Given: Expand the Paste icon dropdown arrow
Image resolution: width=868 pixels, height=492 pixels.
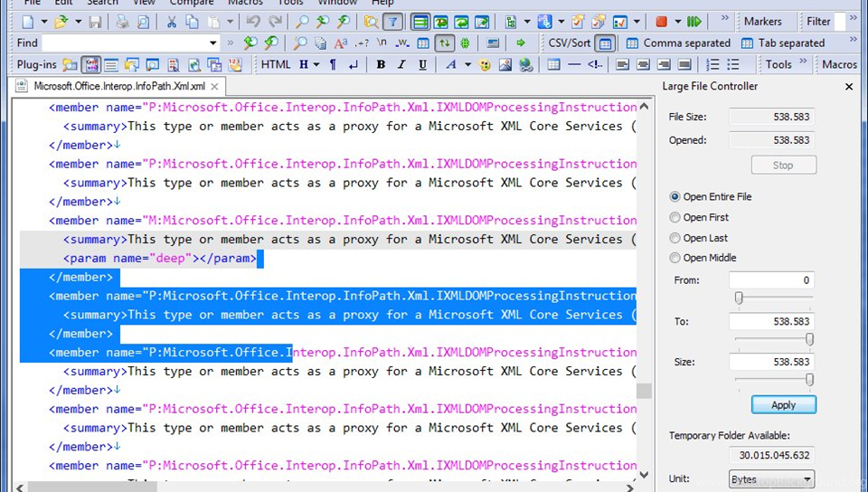Looking at the screenshot, I should [x=230, y=22].
